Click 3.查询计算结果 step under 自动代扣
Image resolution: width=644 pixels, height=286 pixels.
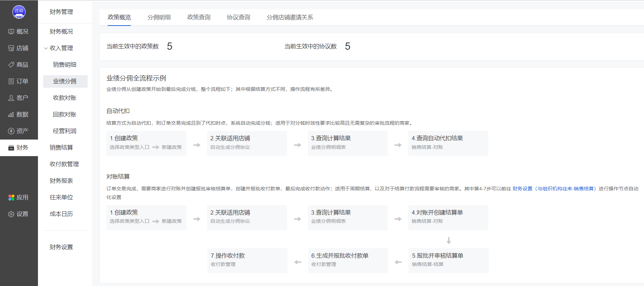(348, 143)
